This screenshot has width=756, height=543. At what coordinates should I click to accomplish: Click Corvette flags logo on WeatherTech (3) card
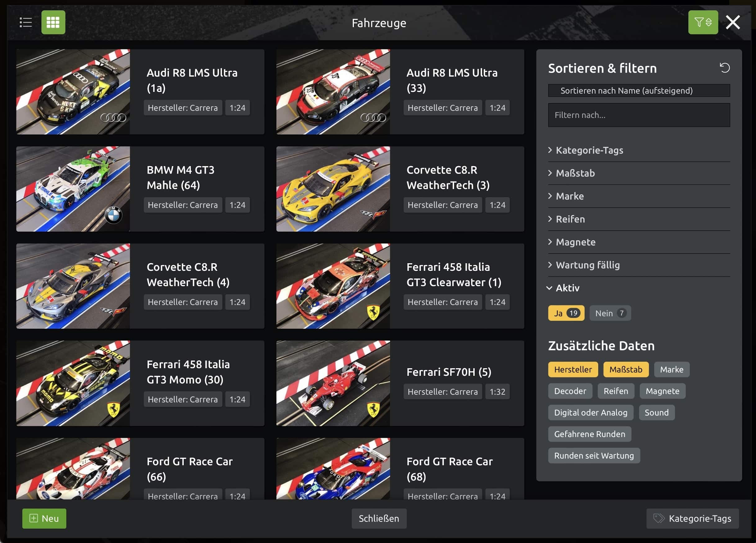[373, 213]
